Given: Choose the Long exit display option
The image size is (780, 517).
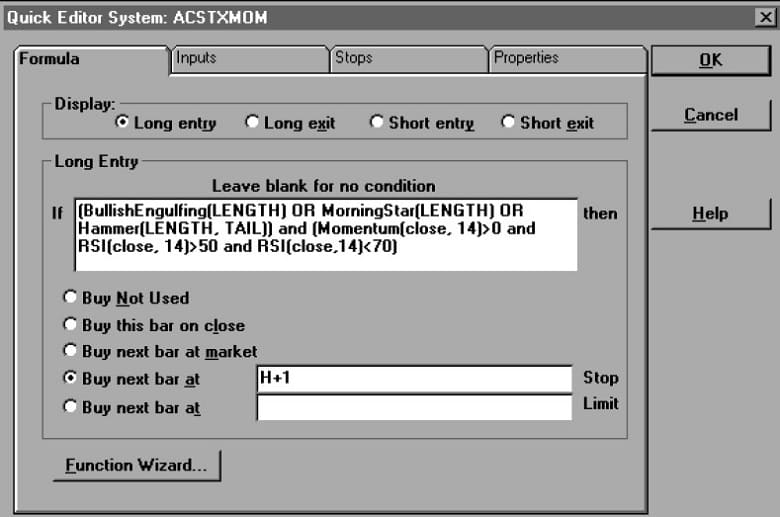Looking at the screenshot, I should click(253, 123).
